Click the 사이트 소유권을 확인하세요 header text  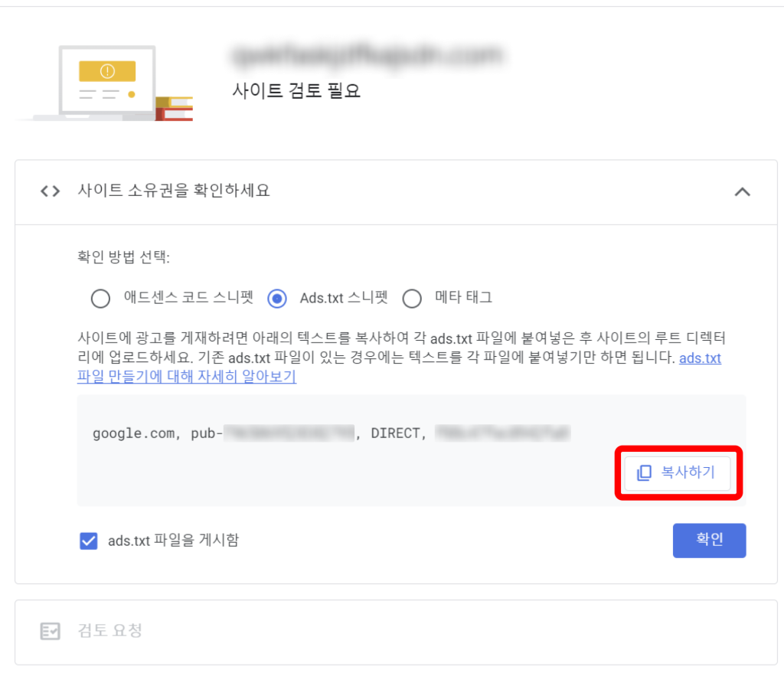click(x=174, y=191)
